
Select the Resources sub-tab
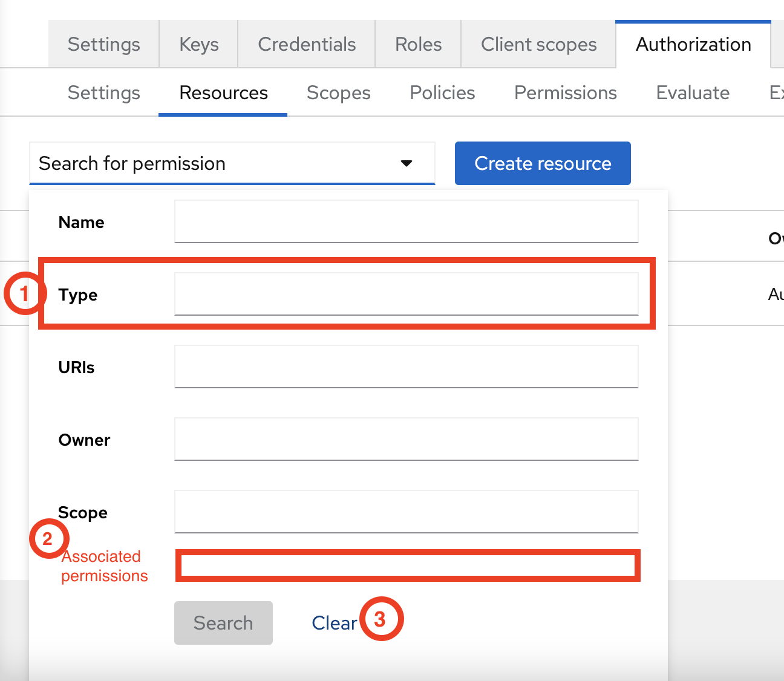(223, 93)
